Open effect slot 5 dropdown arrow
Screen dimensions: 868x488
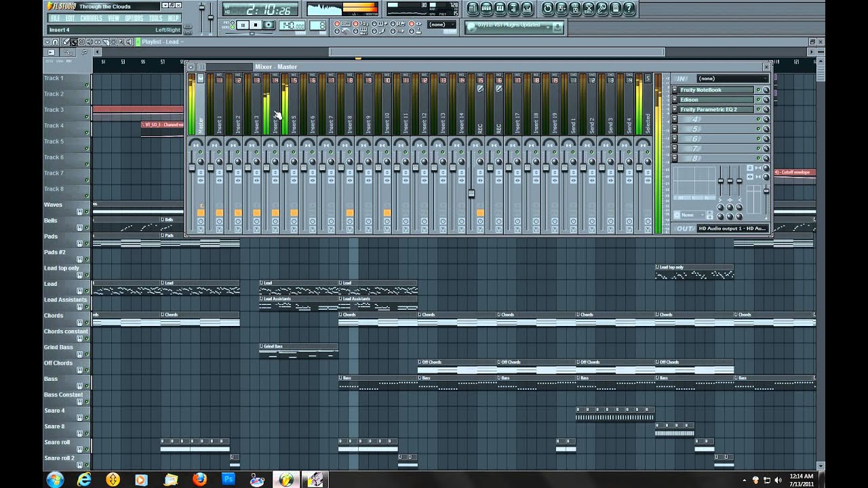pos(675,129)
